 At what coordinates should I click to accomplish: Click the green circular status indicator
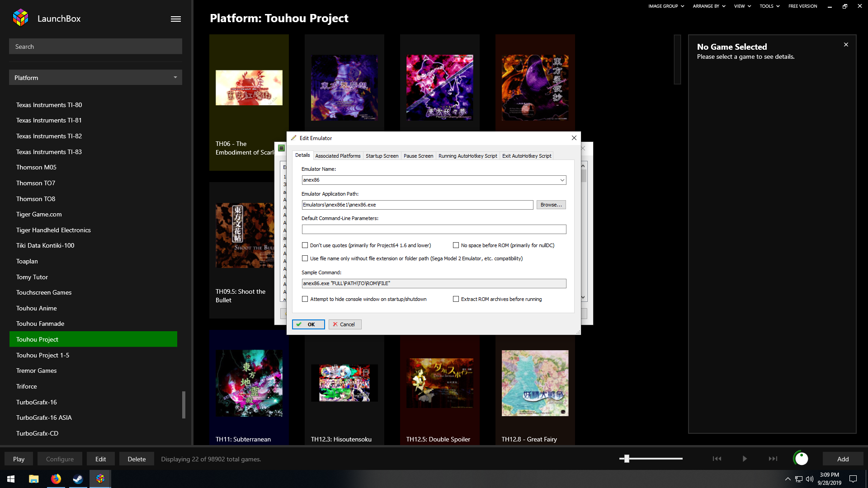pos(801,459)
